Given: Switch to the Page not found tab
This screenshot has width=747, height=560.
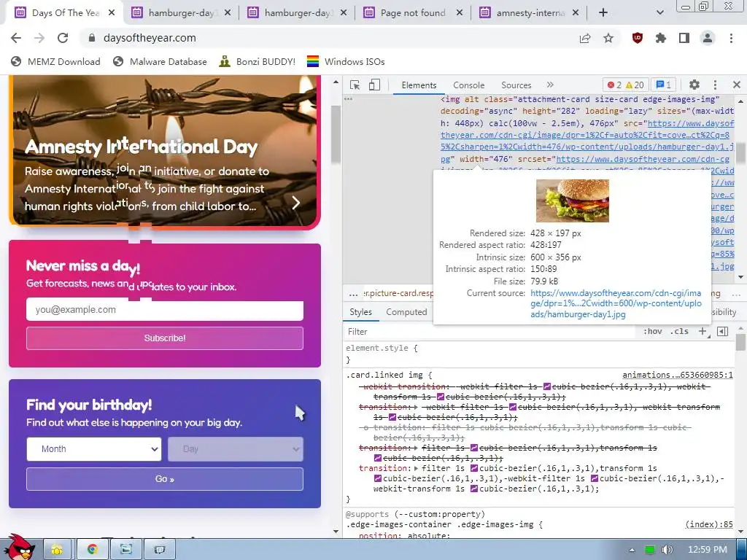Looking at the screenshot, I should 413,13.
